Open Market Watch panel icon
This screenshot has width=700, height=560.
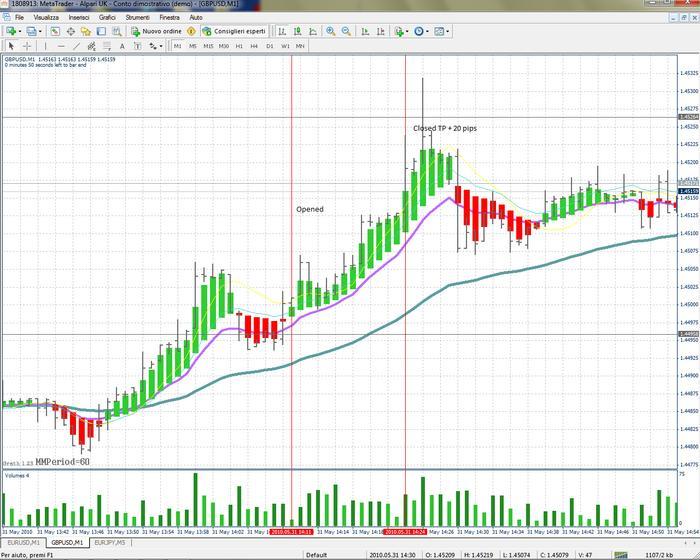coord(55,31)
